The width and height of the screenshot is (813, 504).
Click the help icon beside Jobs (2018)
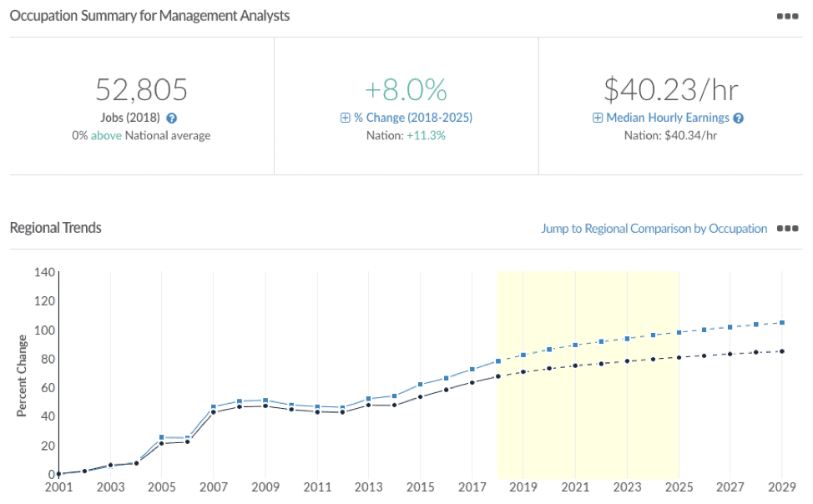[x=171, y=118]
